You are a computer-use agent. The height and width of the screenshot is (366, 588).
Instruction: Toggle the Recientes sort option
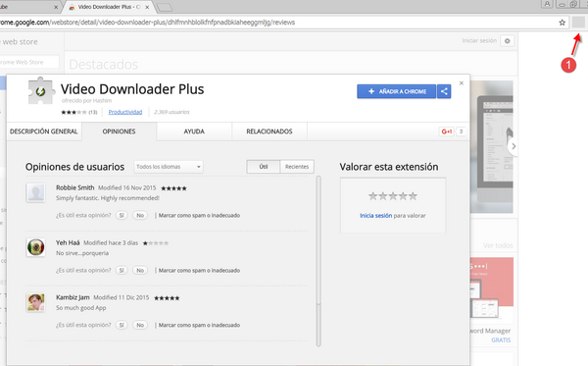pyautogui.click(x=297, y=167)
